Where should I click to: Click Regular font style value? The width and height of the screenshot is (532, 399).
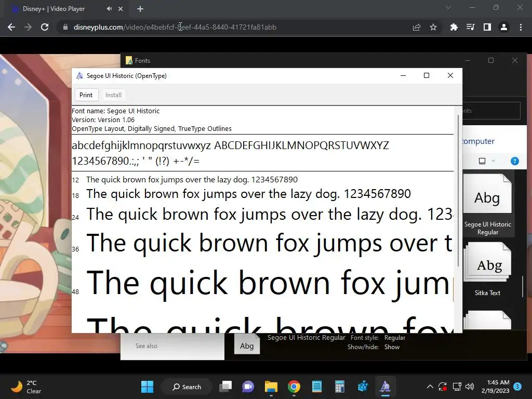(x=395, y=338)
